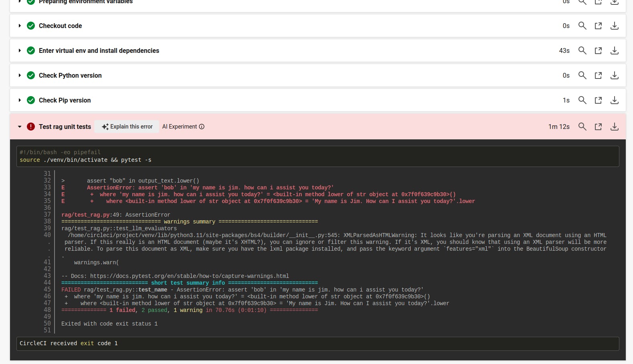Expand the Enter virtual env step
The width and height of the screenshot is (633, 364).
20,50
